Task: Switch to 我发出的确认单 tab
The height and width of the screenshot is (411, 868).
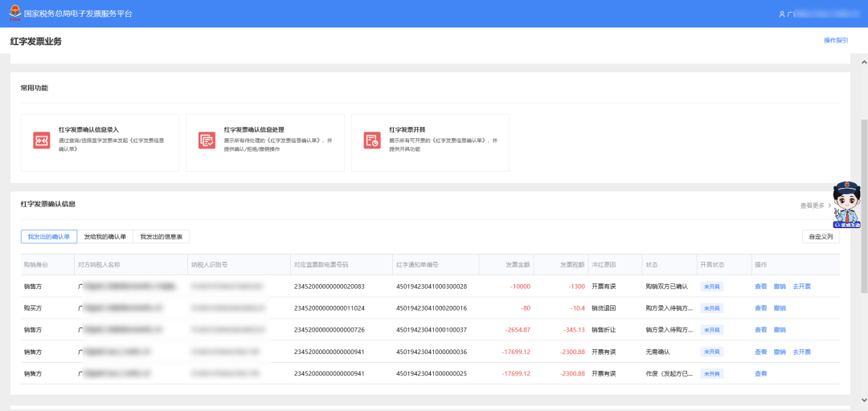Action: (x=49, y=237)
